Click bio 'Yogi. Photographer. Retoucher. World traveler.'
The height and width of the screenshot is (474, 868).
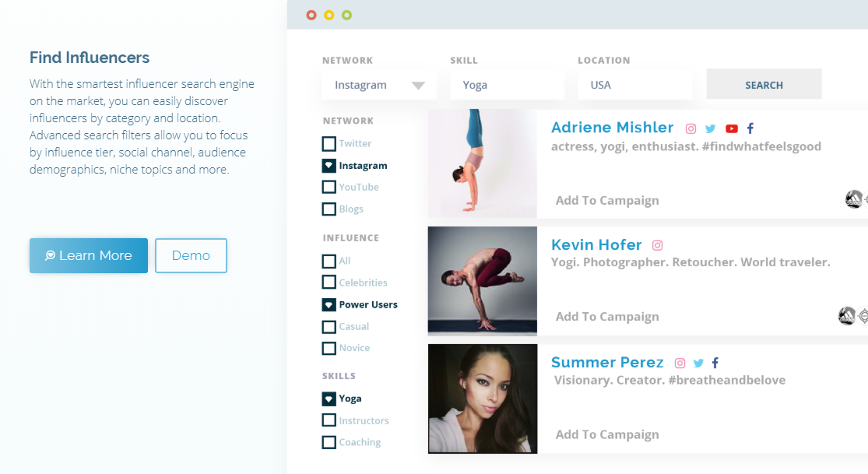click(691, 262)
